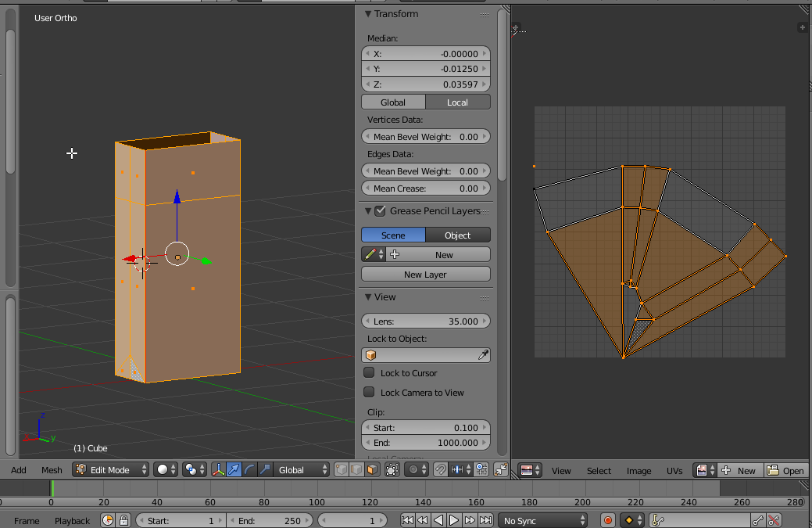Play animation forward
This screenshot has height=528, width=812.
coord(453,521)
